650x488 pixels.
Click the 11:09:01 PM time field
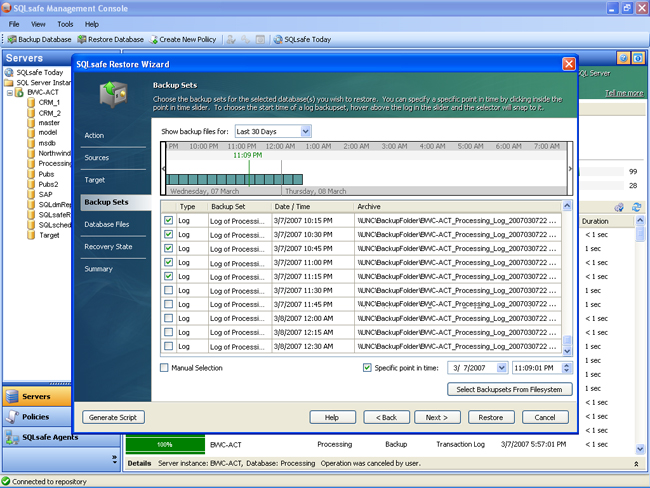[x=536, y=368]
